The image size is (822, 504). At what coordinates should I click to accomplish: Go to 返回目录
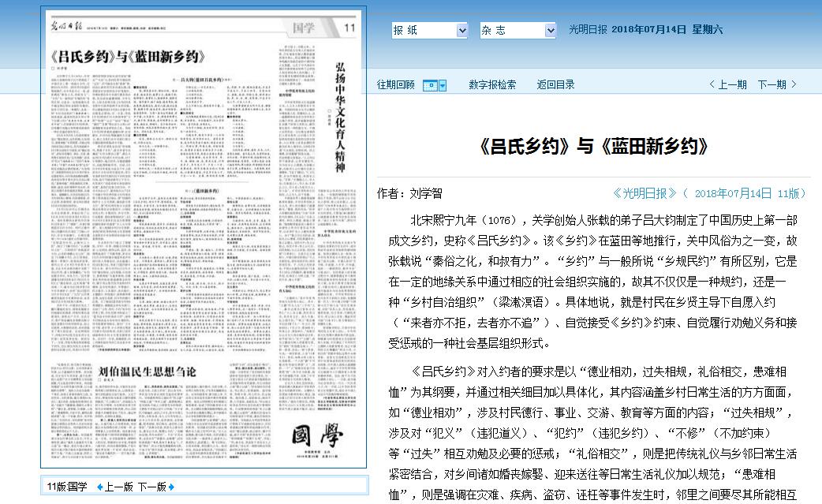pyautogui.click(x=555, y=85)
